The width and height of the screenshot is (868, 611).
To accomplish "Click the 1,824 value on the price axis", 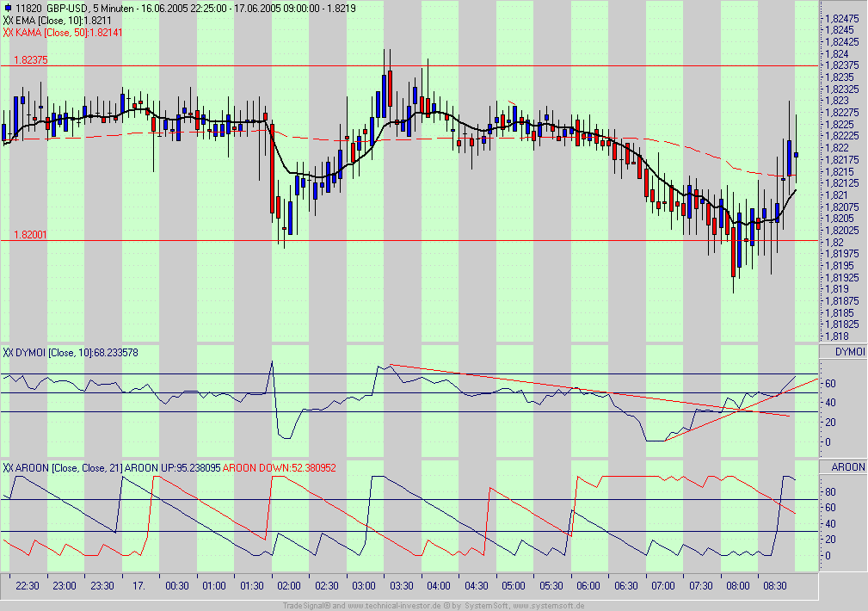I will pyautogui.click(x=836, y=53).
